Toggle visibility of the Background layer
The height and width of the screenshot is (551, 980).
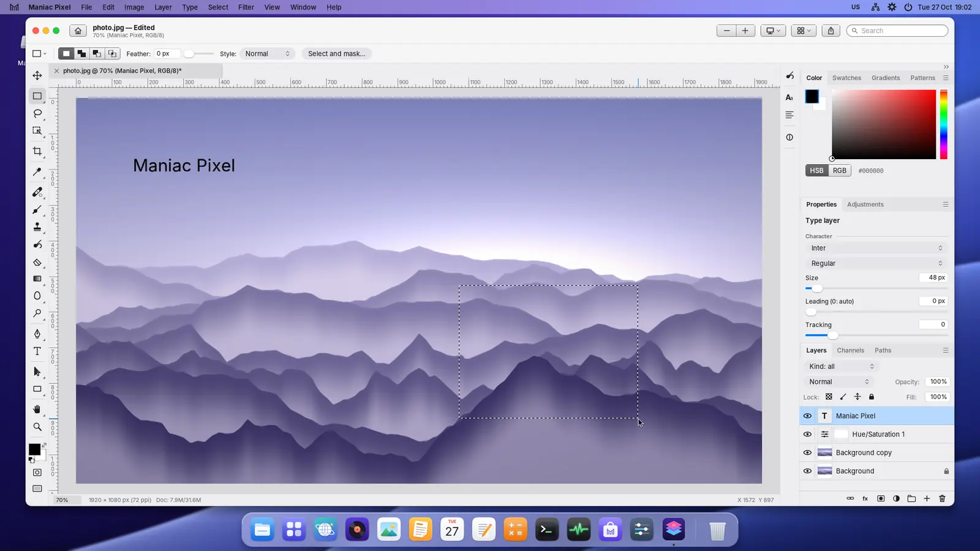807,471
